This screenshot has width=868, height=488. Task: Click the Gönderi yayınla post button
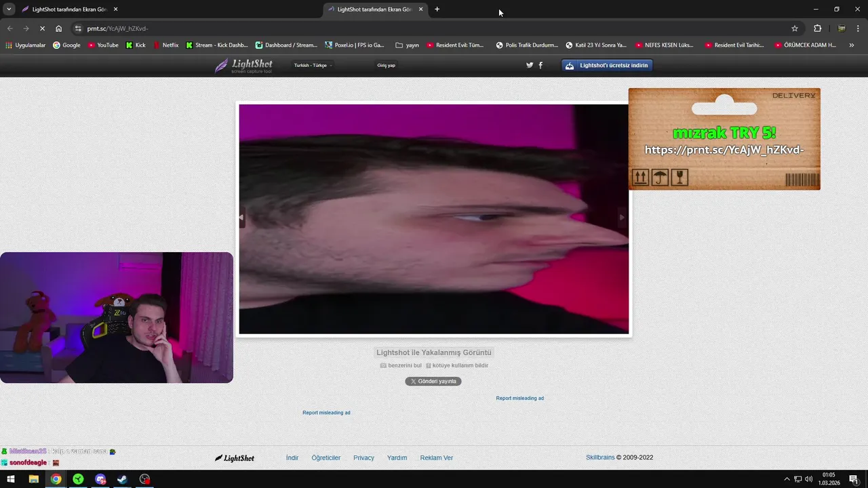tap(433, 382)
